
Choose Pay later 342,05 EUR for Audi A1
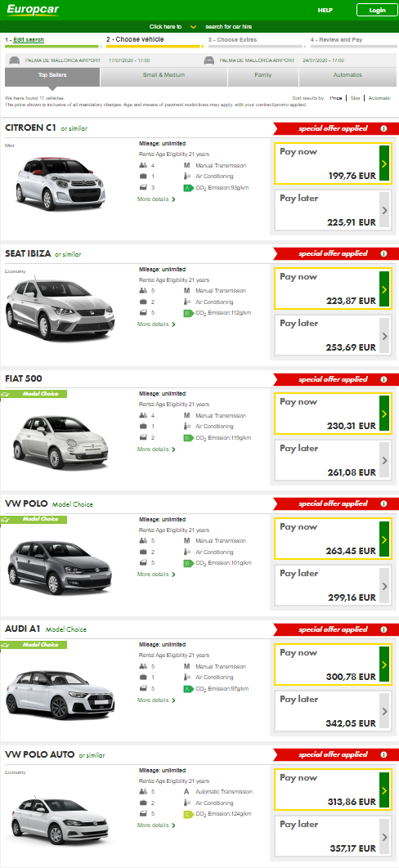pyautogui.click(x=333, y=711)
